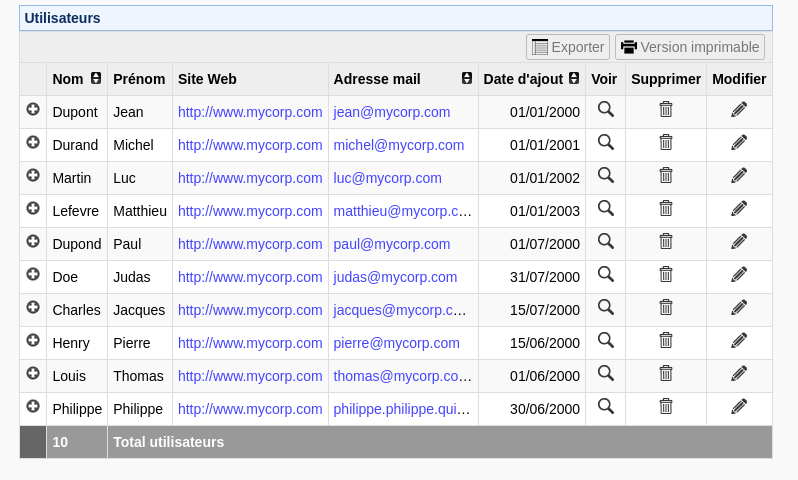This screenshot has height=480, width=798.
Task: Click the Utilisateurs panel title bar
Action: point(395,18)
